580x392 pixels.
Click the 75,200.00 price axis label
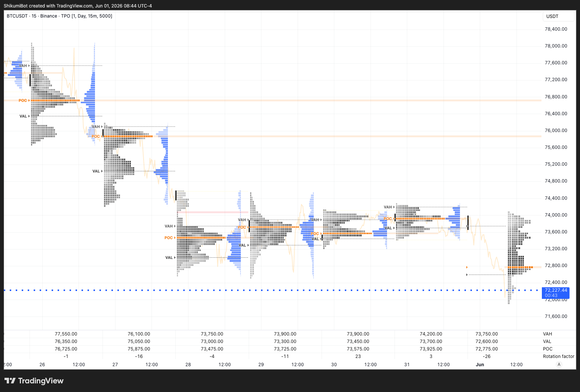(556, 164)
